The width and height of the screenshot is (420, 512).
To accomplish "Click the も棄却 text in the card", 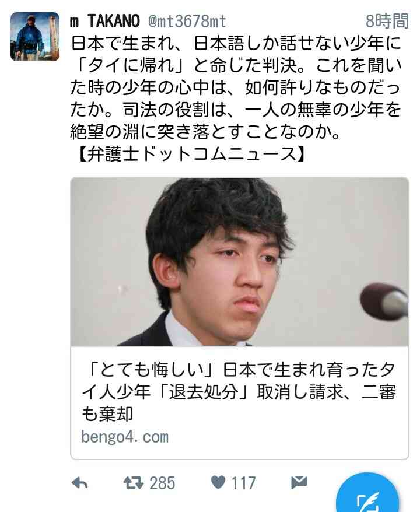I will coord(107,413).
